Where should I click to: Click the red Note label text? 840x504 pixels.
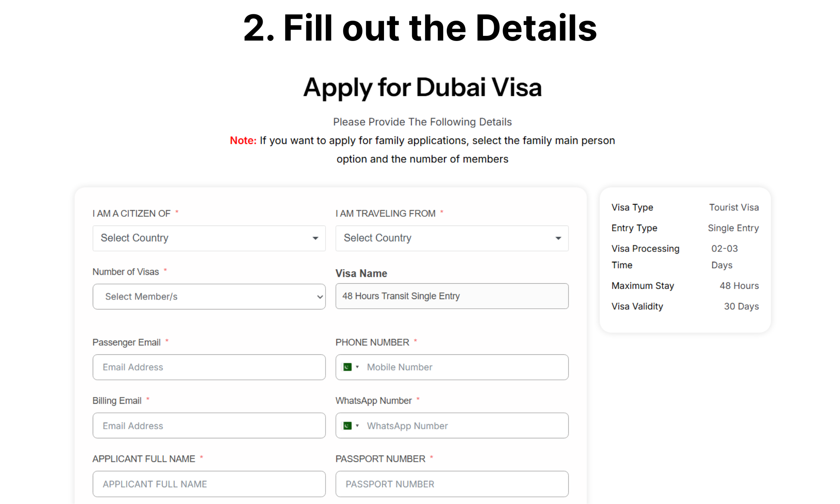click(x=243, y=140)
